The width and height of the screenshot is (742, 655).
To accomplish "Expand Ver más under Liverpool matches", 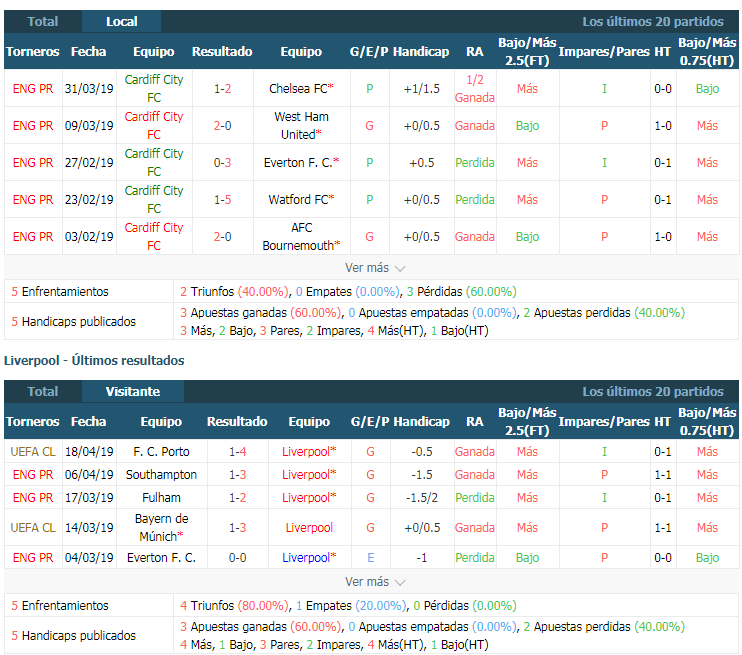I will tap(375, 582).
